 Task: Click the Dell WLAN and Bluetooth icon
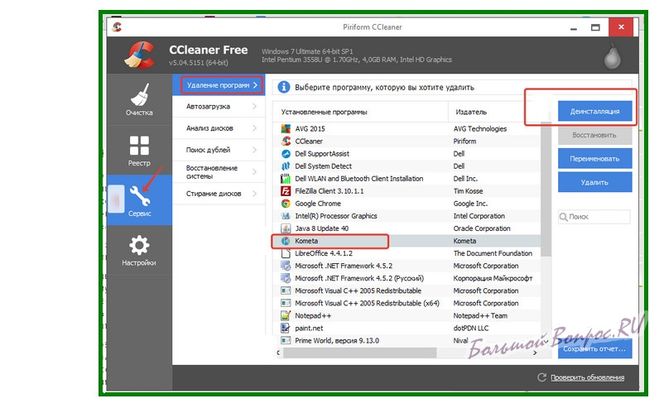coord(286,179)
